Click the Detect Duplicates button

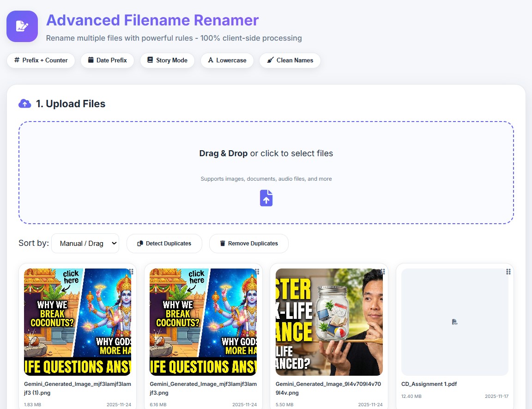[x=164, y=243]
